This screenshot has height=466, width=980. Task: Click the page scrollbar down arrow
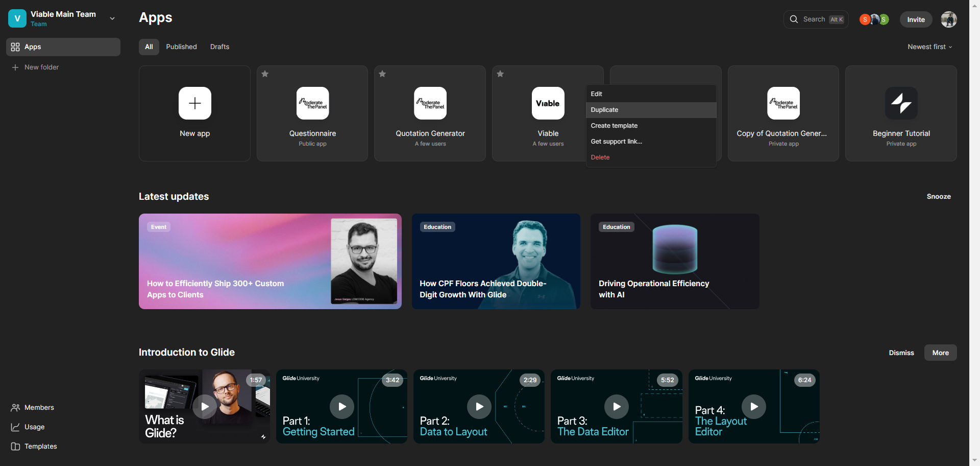(975, 461)
